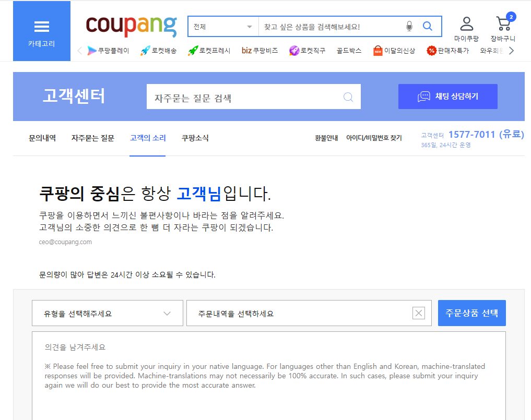This screenshot has width=531, height=420.
Task: Expand the 전체 search category dropdown
Action: [223, 27]
